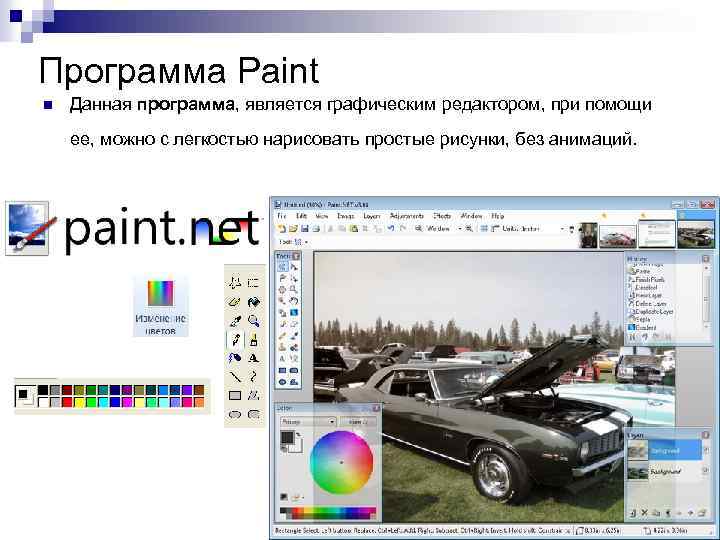Select the Magic Wand in Paint.NET Tools panel
Screen dimensions: 720x540
coord(282,302)
